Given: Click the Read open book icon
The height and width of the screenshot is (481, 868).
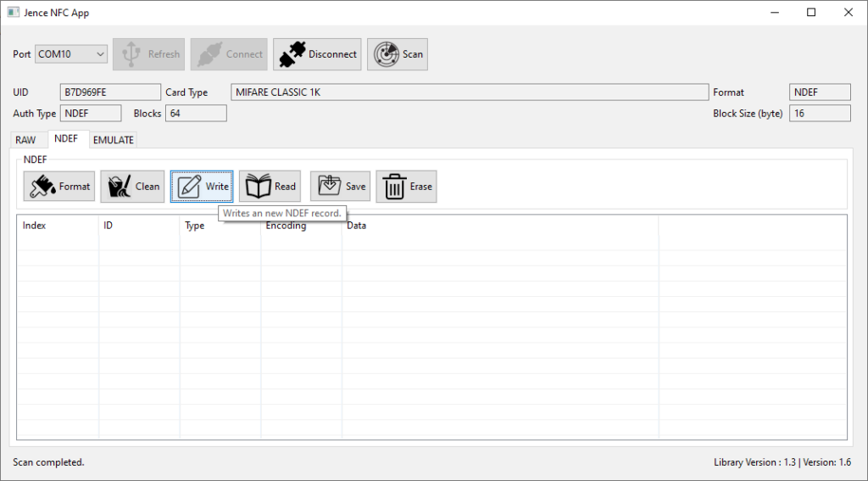Looking at the screenshot, I should click(258, 187).
